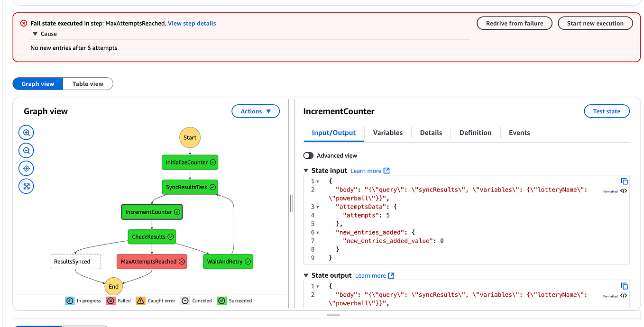Image resolution: width=644 pixels, height=327 pixels.
Task: Click the Test state button
Action: click(607, 111)
